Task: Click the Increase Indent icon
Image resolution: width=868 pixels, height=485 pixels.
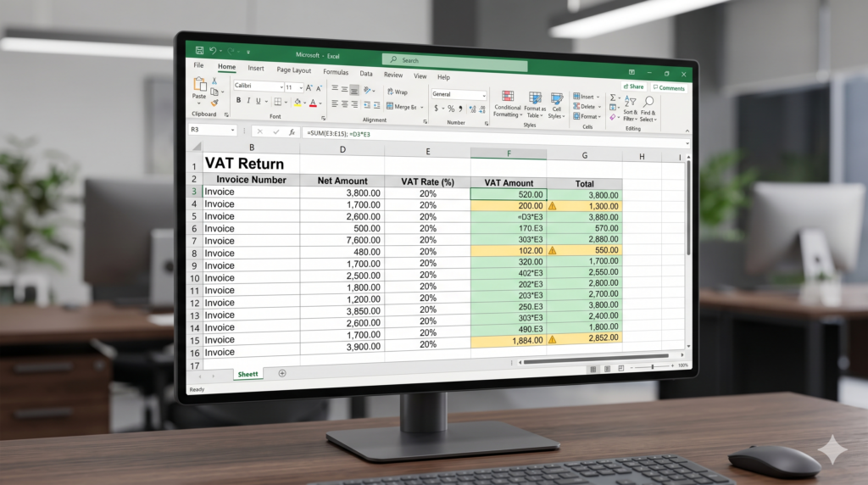Action: click(x=376, y=105)
